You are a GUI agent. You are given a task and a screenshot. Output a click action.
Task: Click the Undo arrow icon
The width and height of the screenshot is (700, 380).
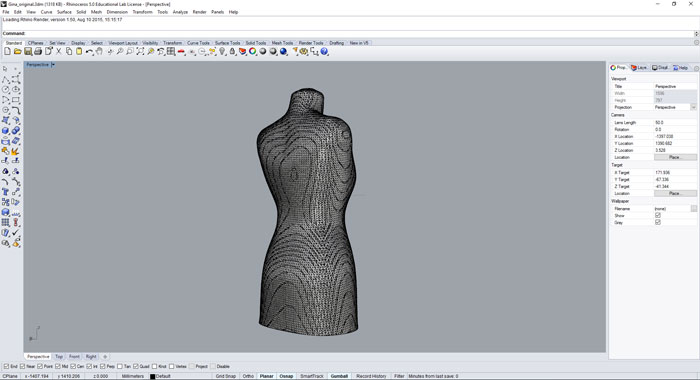[x=89, y=52]
